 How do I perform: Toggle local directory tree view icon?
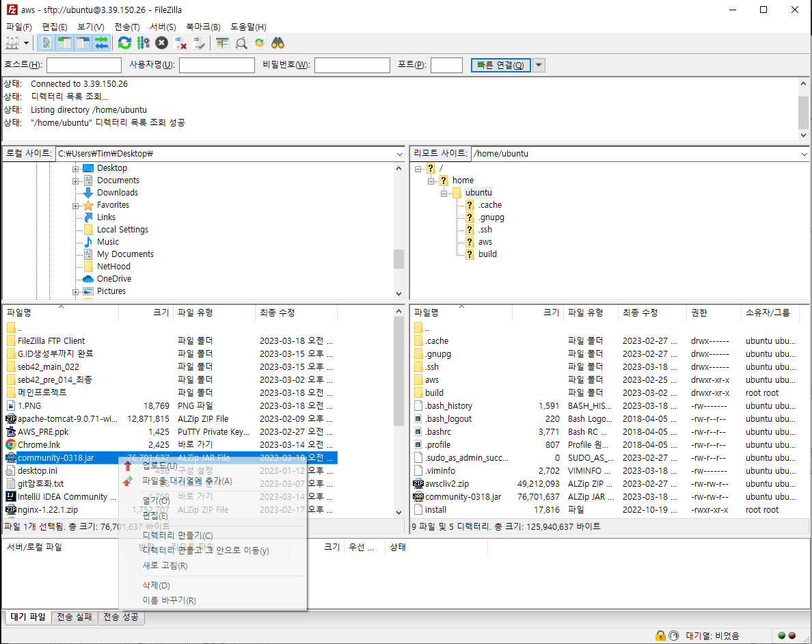[x=64, y=43]
